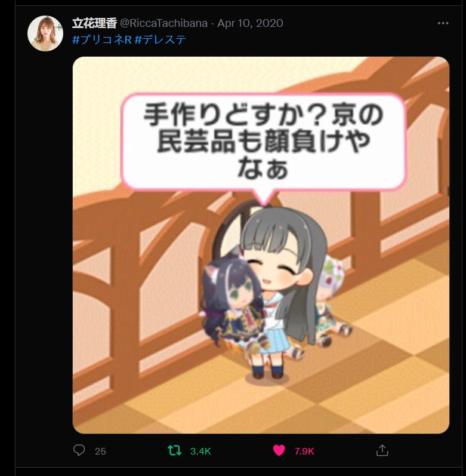Viewport: 466px width, 476px height.
Task: Click the 25 replies count
Action: point(100,451)
